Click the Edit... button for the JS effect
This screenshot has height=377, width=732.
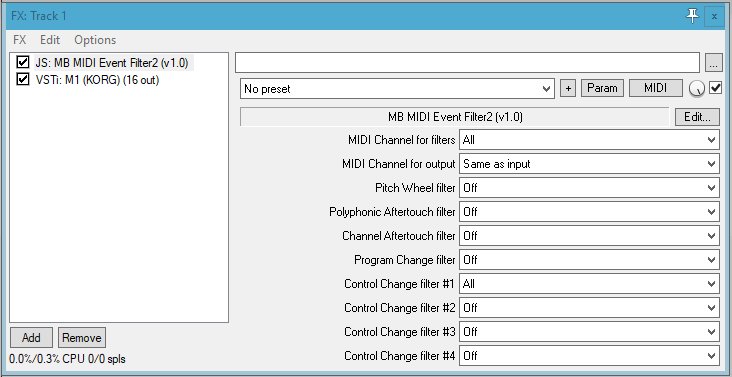[697, 117]
